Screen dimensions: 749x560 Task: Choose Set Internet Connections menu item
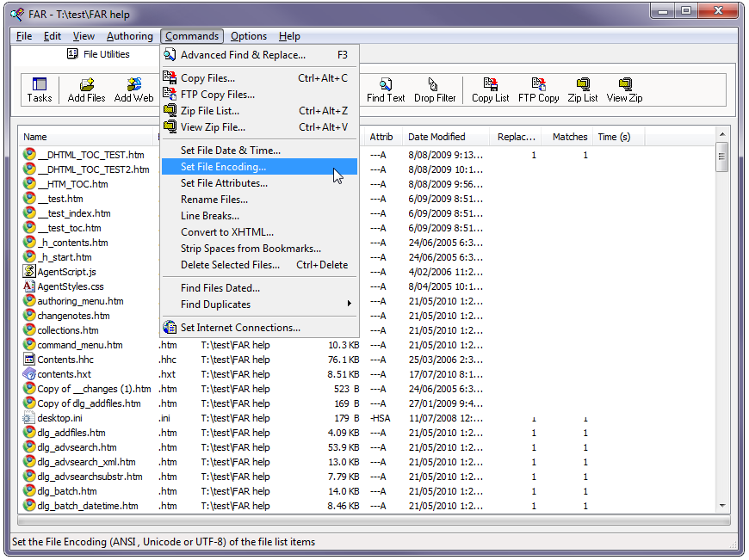click(x=240, y=328)
